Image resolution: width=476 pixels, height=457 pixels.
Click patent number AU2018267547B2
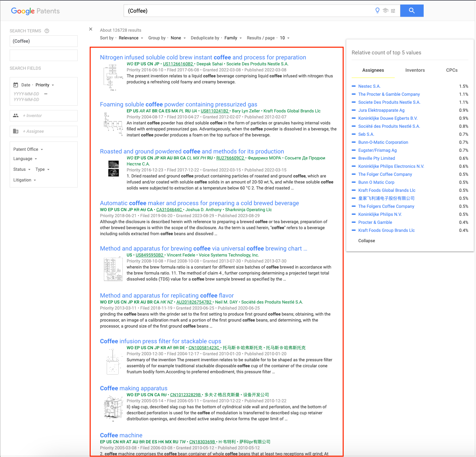194,302
